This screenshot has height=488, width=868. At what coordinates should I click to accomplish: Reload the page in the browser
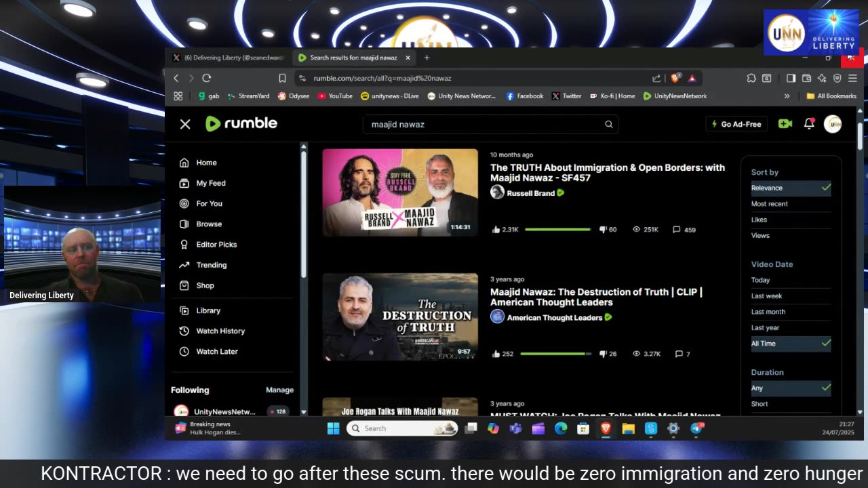click(207, 78)
